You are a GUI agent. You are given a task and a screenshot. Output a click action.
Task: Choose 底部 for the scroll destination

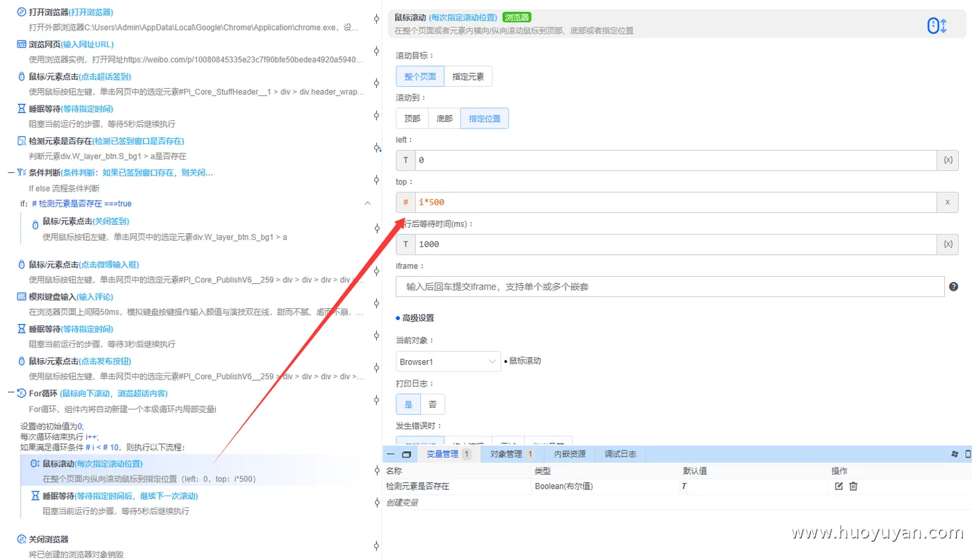click(444, 119)
